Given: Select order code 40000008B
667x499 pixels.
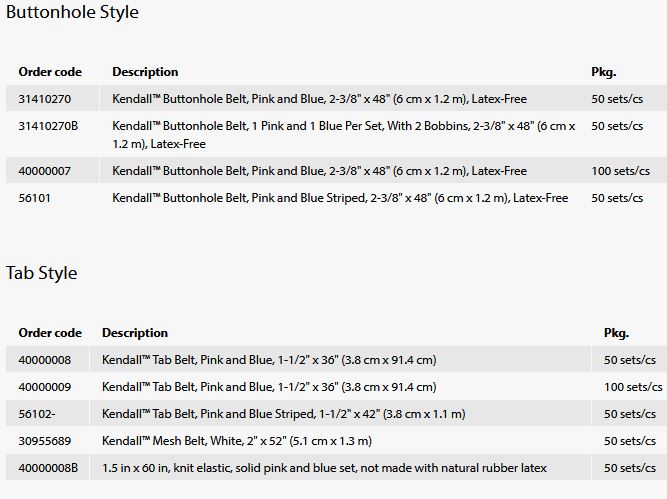Looking at the screenshot, I should [49, 467].
